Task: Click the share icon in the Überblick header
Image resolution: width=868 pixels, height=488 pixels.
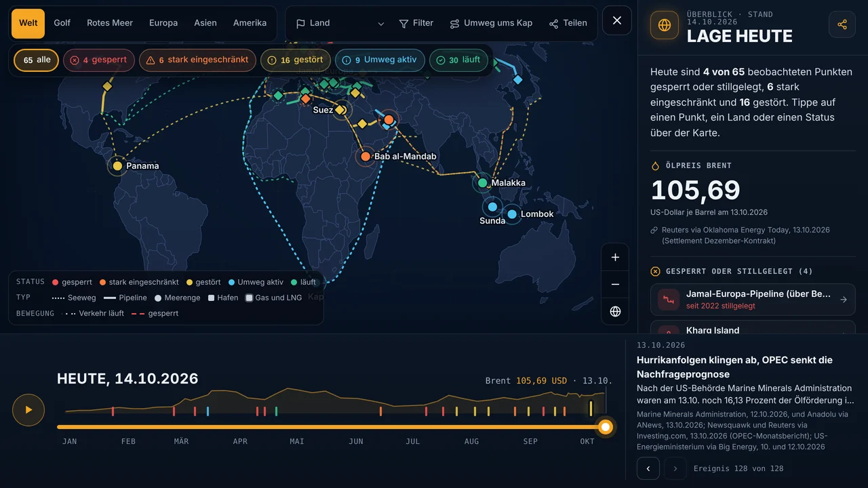Action: [842, 24]
